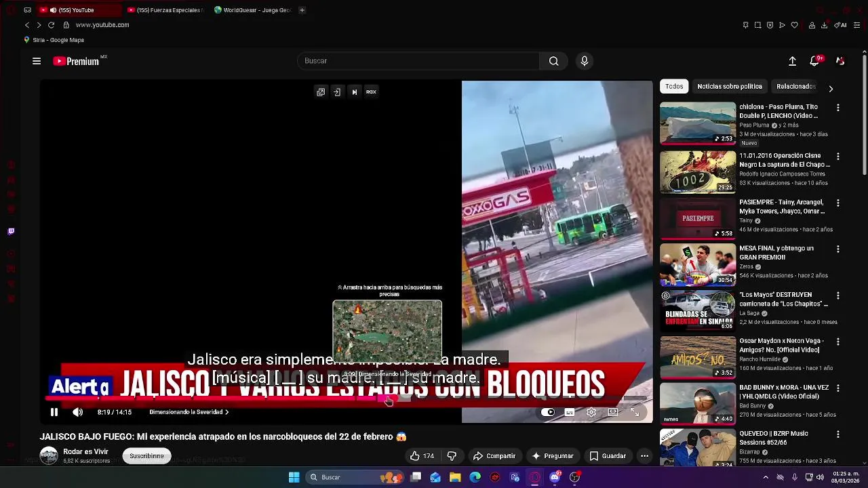
Task: Open Twitch in browser sidebar
Action: (x=11, y=232)
